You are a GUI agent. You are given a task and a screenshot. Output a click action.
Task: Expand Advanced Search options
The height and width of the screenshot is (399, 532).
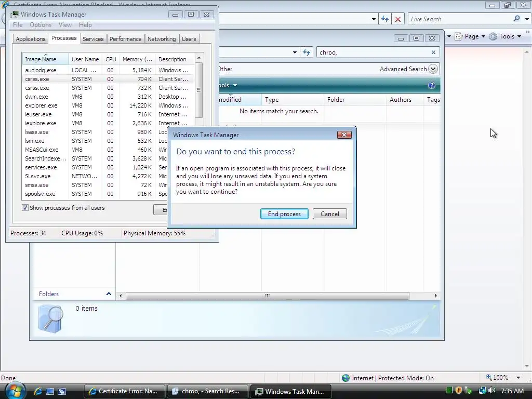pyautogui.click(x=433, y=69)
